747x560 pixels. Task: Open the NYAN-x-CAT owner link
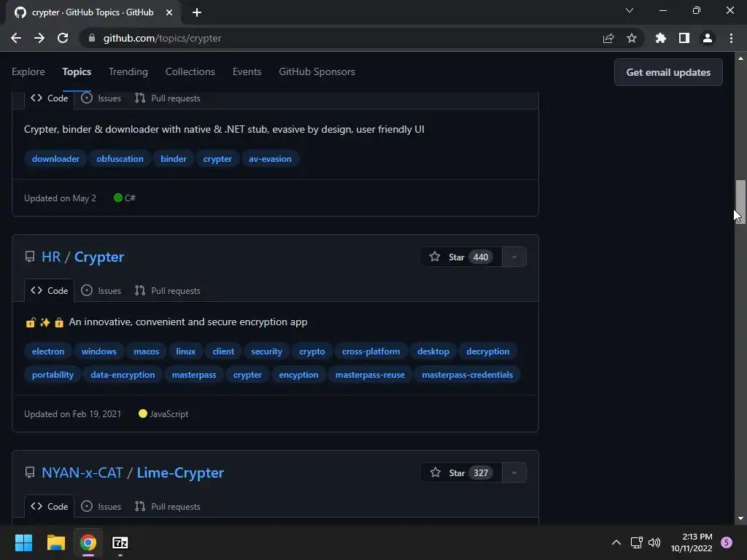click(x=82, y=472)
